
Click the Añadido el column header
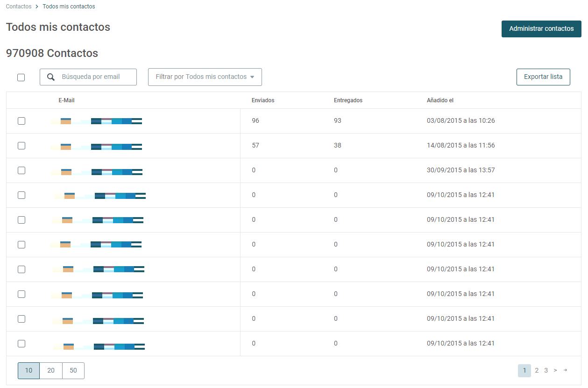440,100
